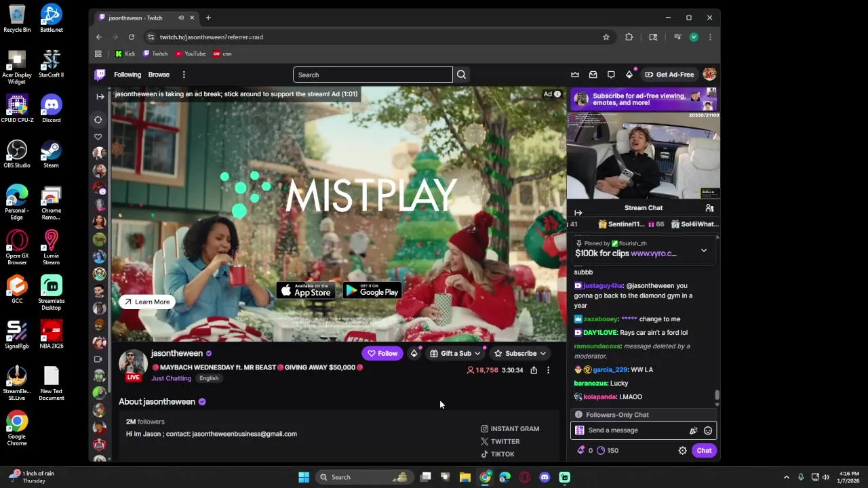Viewport: 868px width, 488px height.
Task: Open the TIKTOK social link
Action: (498, 454)
